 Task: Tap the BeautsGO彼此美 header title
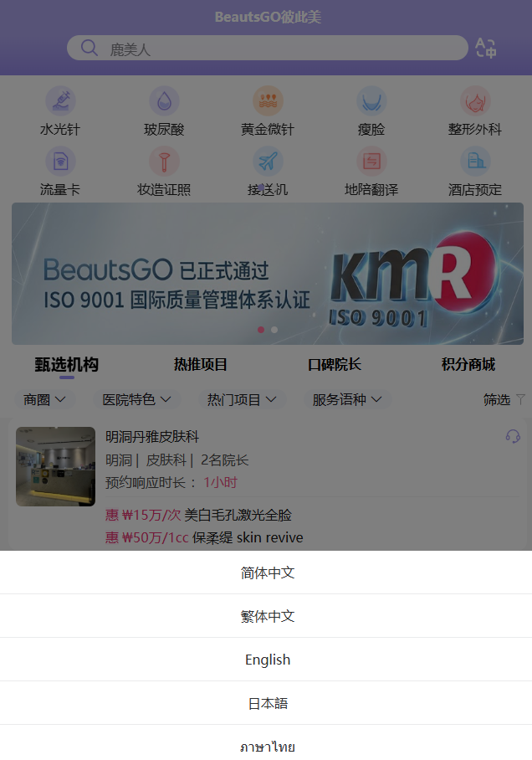(x=268, y=17)
